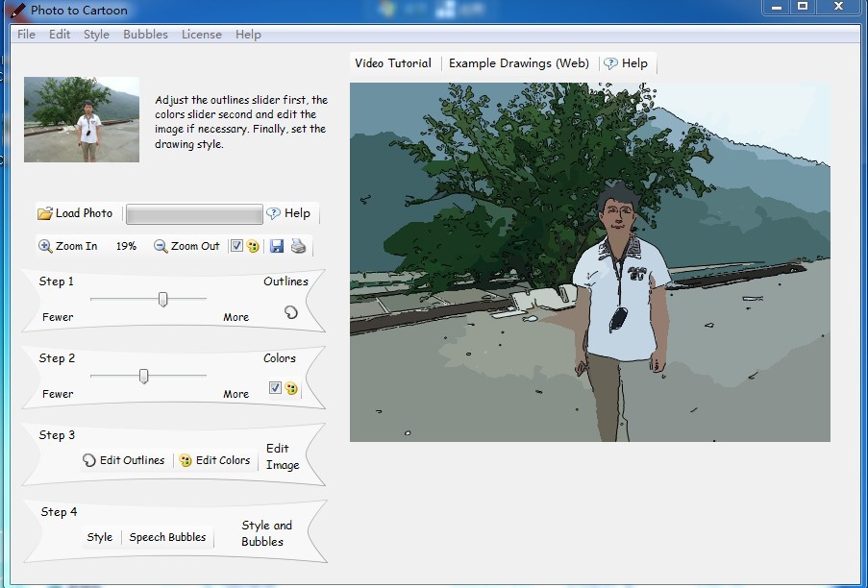
Task: Toggle the checkbox next to Zoom Out
Action: [236, 246]
